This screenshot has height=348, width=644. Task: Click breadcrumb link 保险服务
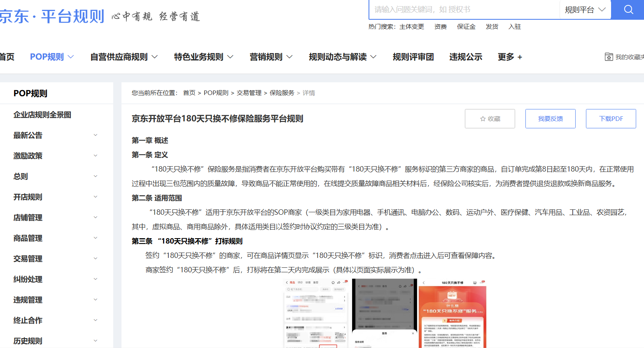[282, 93]
